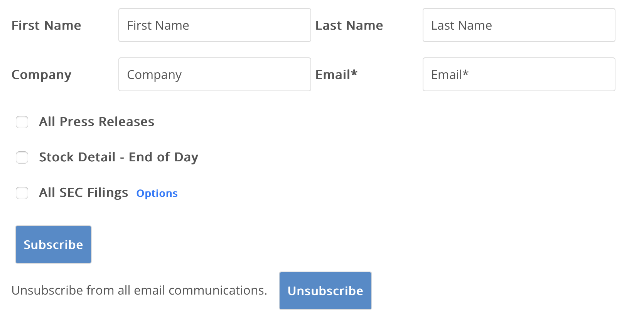
Task: Click the Company label
Action: pyautogui.click(x=41, y=75)
